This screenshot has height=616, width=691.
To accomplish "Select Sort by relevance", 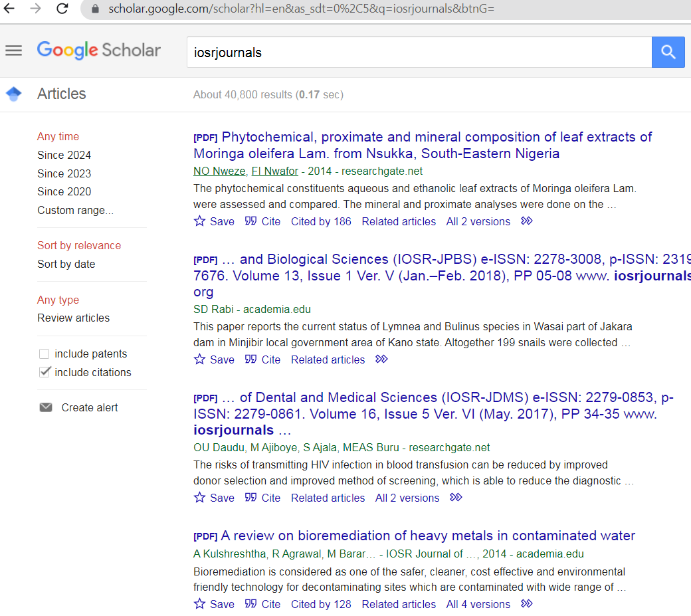I will tap(79, 245).
